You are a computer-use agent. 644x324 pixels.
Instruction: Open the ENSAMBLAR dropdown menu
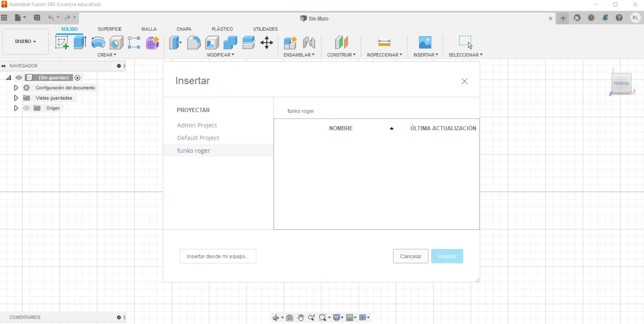pyautogui.click(x=299, y=55)
